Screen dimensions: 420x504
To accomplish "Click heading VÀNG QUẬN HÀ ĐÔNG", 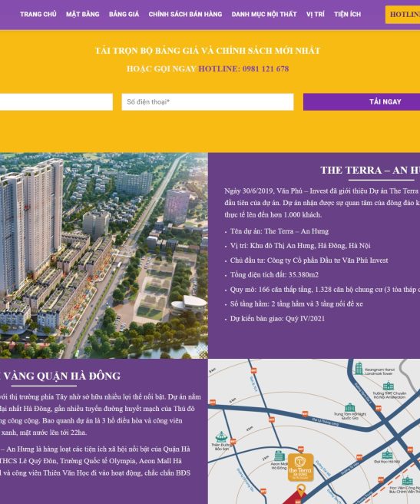I will (61, 376).
